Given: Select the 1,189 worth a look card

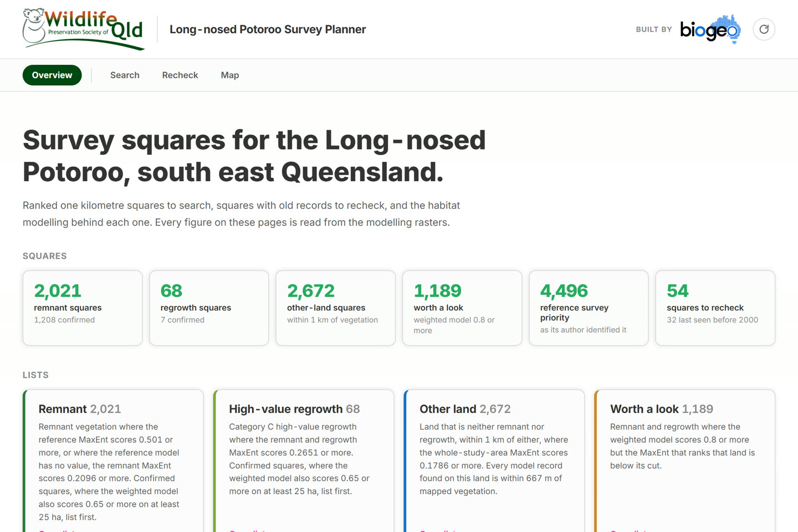Looking at the screenshot, I should (462, 308).
